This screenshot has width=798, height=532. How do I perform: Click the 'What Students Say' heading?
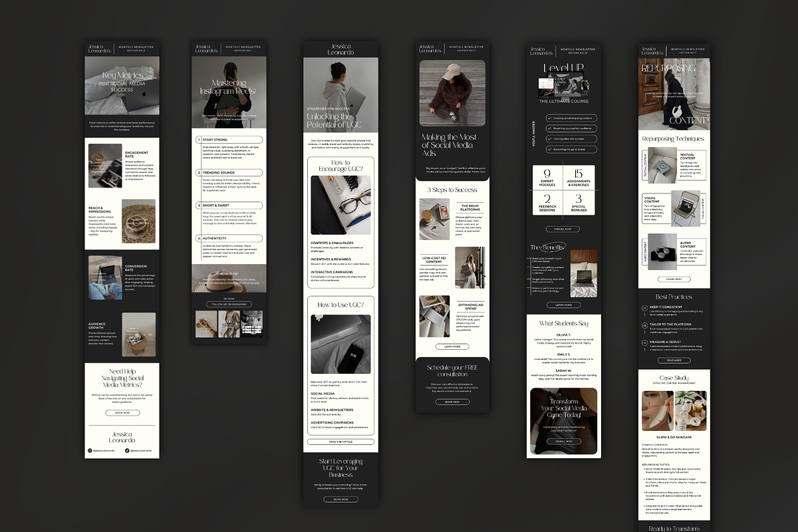pos(563,323)
